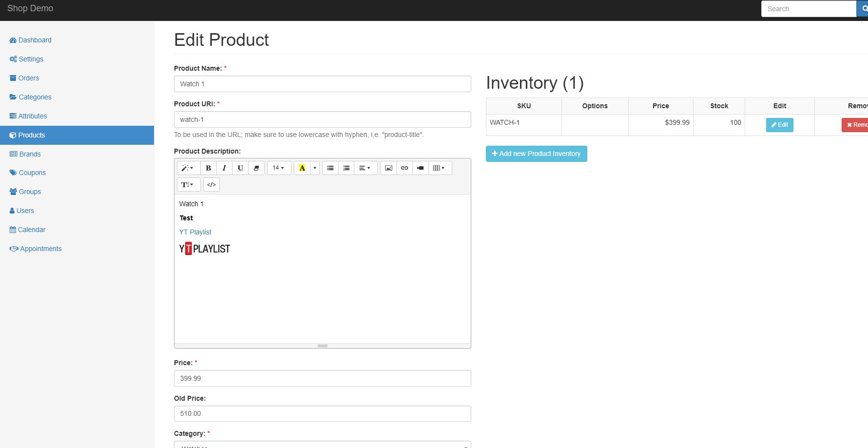The height and width of the screenshot is (448, 868).
Task: Switch editor to code view
Action: [212, 185]
